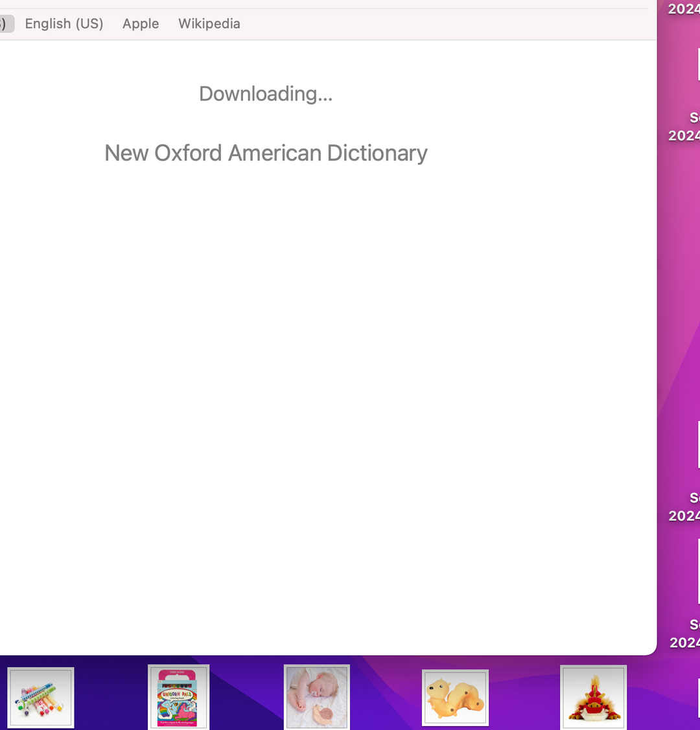The image size is (700, 730).
Task: Select the Unicorn Pals coloring book image
Action: [178, 697]
